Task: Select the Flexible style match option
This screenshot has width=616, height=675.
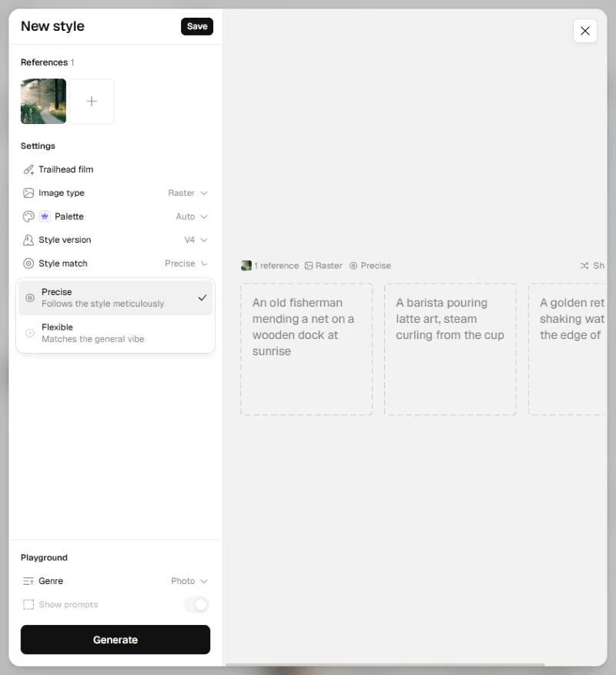Action: pos(115,333)
